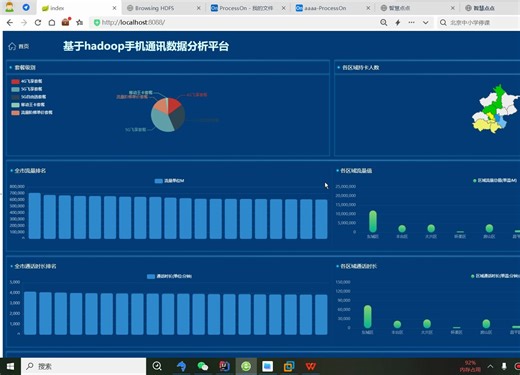This screenshot has height=375, width=520.
Task: Click the 东城区 tall bar in regional traffic chart
Action: tap(373, 221)
